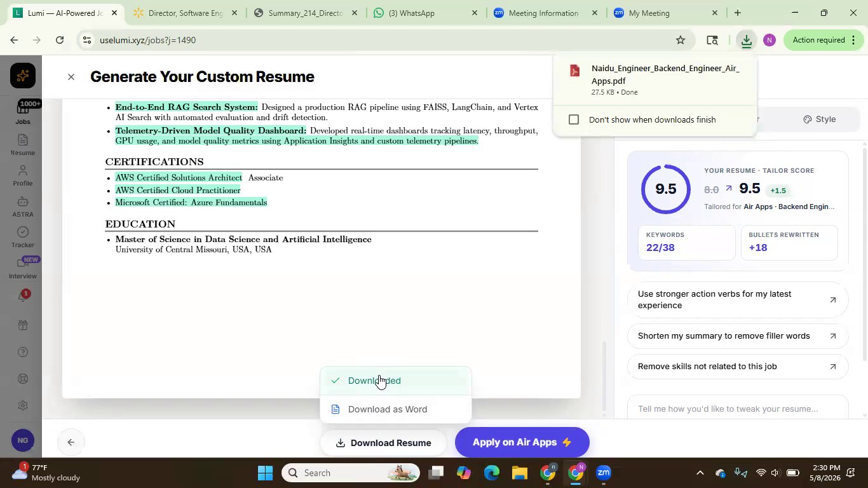Open the Zoom app in taskbar
Screen dimensions: 868x488
tap(604, 473)
